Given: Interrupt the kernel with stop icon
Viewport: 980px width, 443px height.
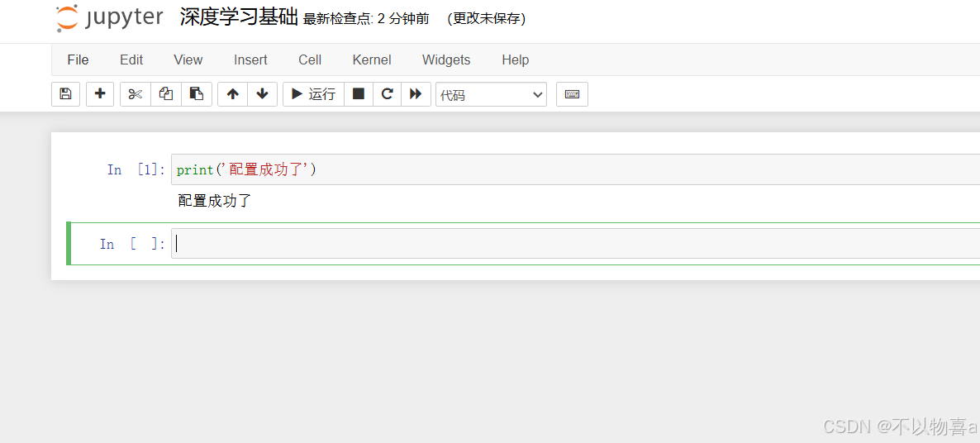Looking at the screenshot, I should click(359, 94).
